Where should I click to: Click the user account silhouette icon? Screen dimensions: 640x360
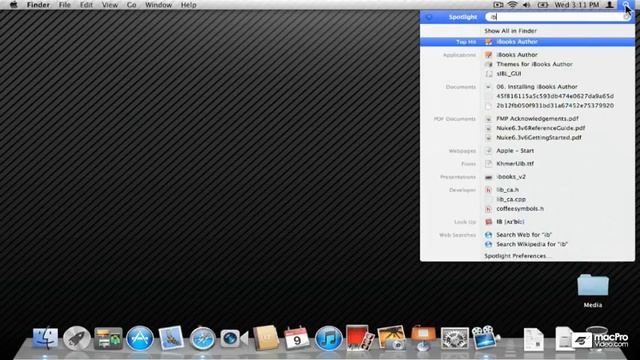[x=609, y=5]
